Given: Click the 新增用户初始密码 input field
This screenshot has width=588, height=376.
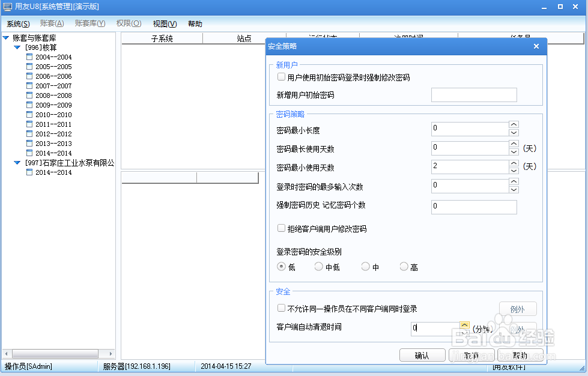Looking at the screenshot, I should [474, 95].
